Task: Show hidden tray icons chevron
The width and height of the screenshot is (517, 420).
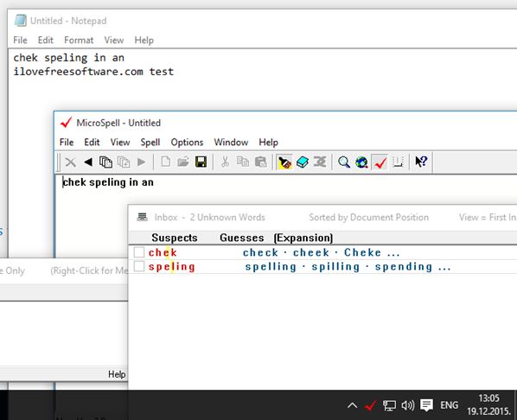Action: [x=352, y=405]
